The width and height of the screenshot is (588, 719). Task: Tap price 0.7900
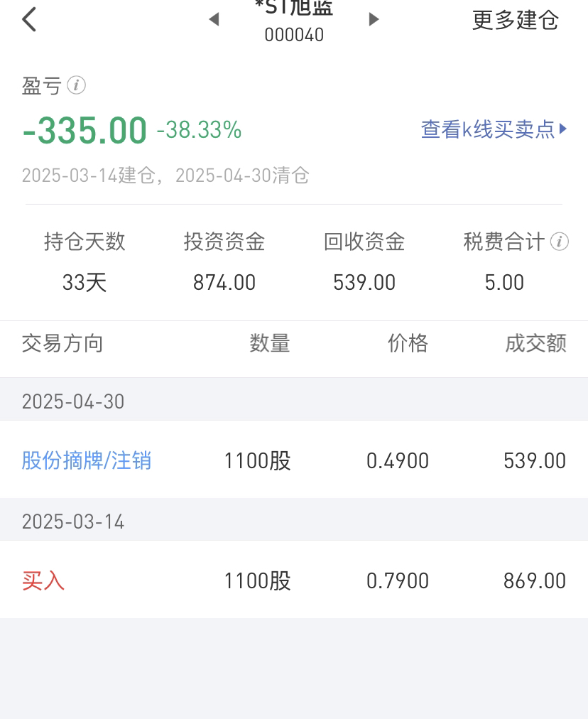(x=398, y=581)
